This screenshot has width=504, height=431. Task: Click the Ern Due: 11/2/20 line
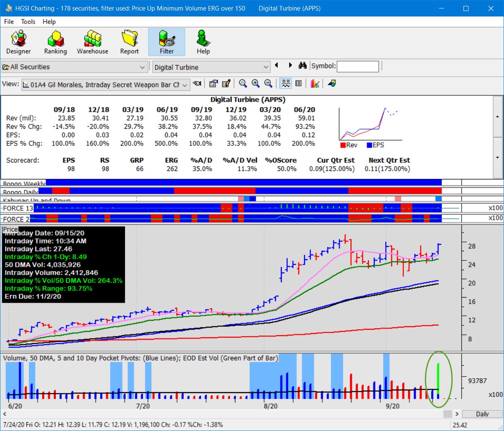coord(33,296)
